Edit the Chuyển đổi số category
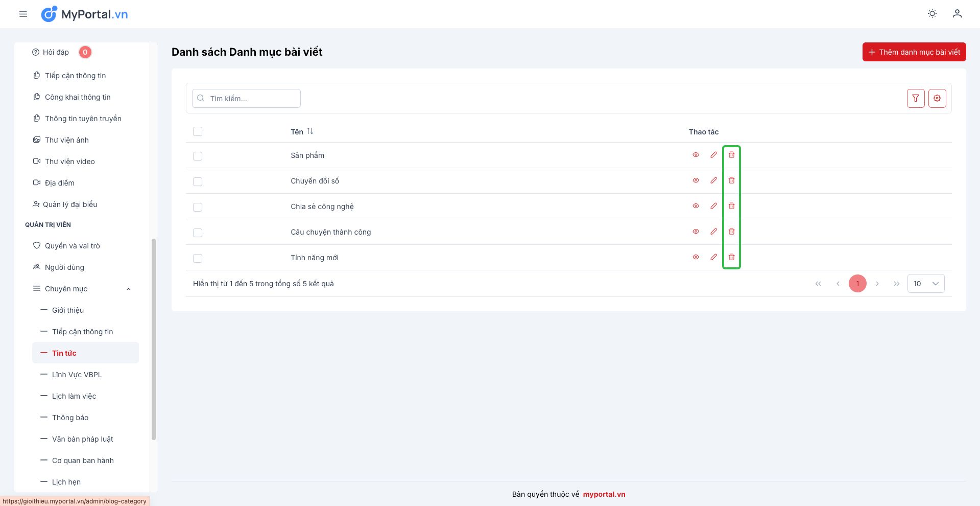The height and width of the screenshot is (506, 980). pos(713,180)
